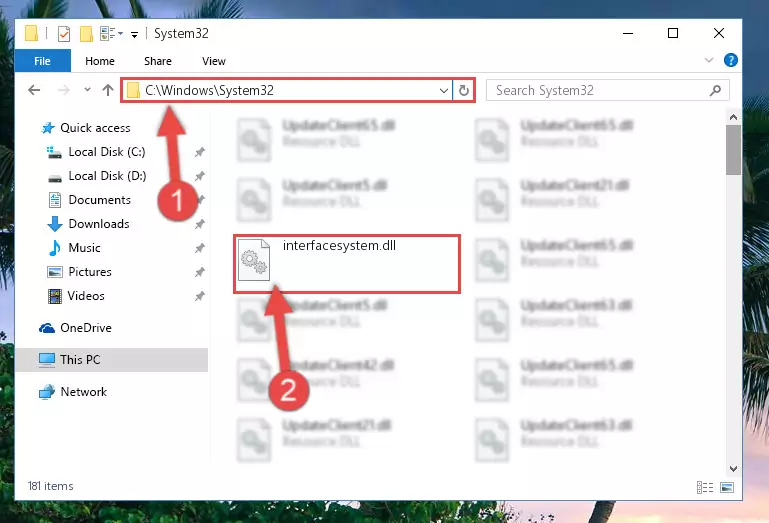The image size is (769, 523).
Task: Go back using the Back arrow
Action: tap(34, 90)
